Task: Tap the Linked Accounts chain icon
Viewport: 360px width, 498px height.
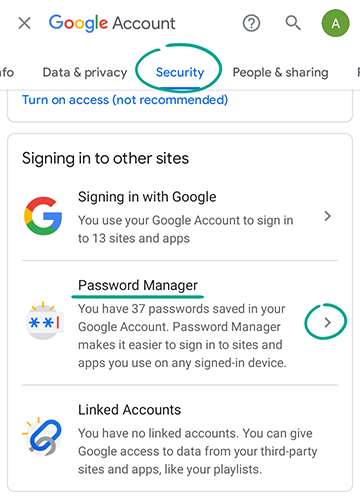Action: [43, 437]
